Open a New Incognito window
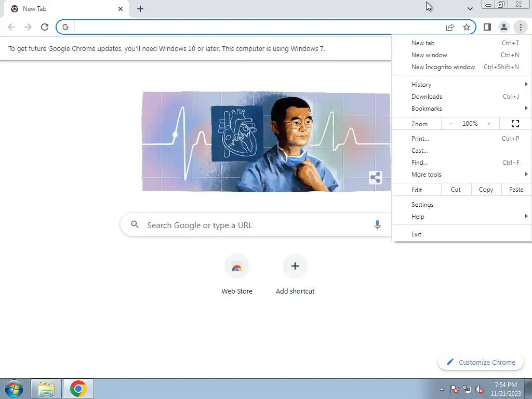Viewport: 532px width, 399px height. (462, 67)
